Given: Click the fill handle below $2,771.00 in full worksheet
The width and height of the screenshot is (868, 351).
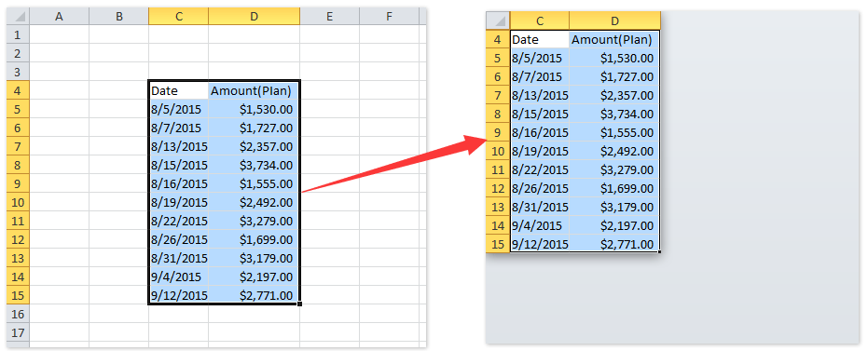Looking at the screenshot, I should pos(299,304).
